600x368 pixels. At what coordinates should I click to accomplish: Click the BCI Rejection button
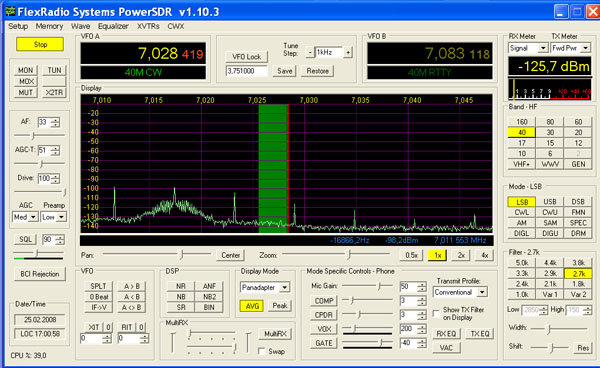click(x=39, y=274)
